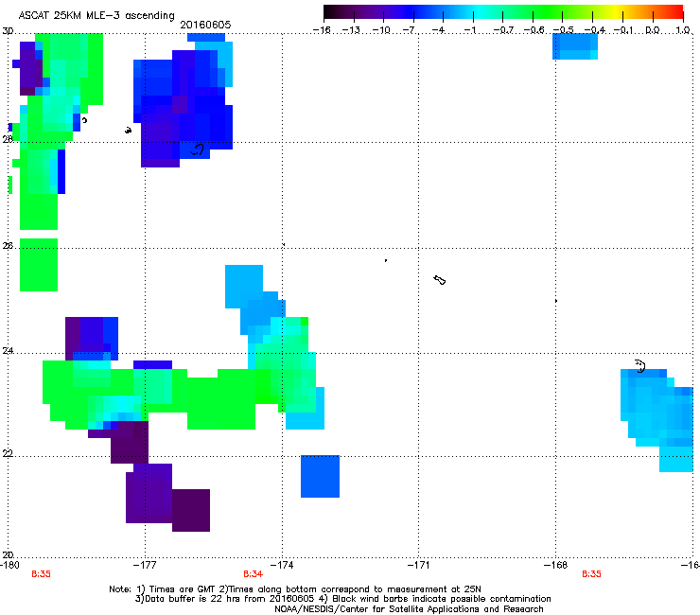
Task: Pick the yellow section of the color bar
Action: tap(616, 11)
